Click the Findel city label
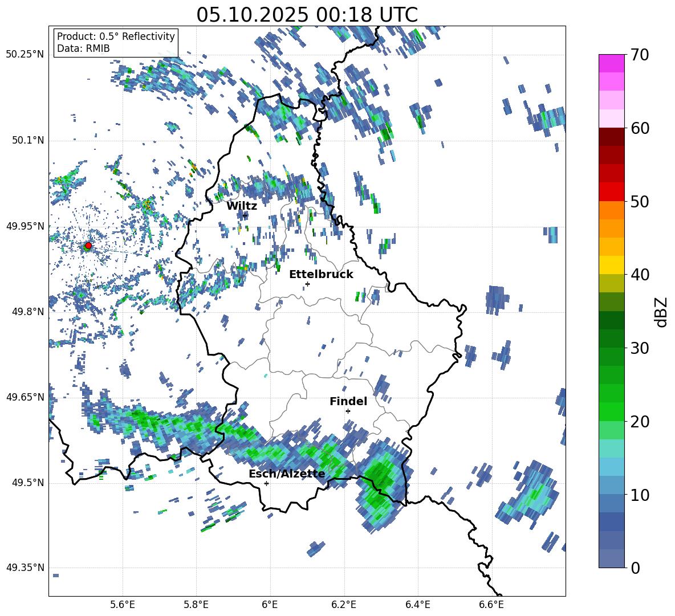The height and width of the screenshot is (616, 675). click(348, 401)
